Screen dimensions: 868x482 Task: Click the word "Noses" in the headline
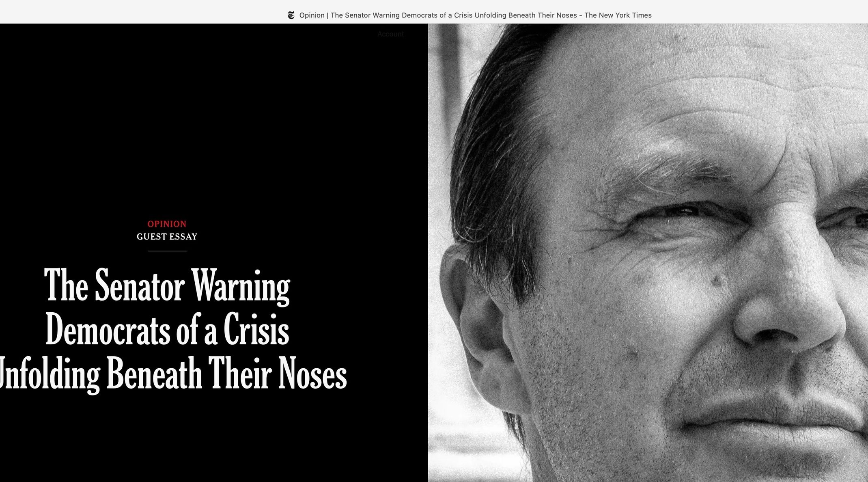(x=312, y=374)
